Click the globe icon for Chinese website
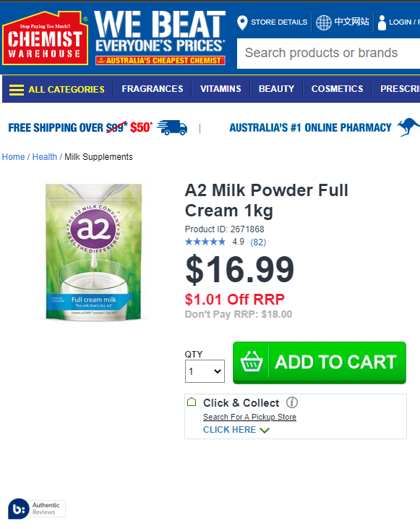 pyautogui.click(x=324, y=22)
